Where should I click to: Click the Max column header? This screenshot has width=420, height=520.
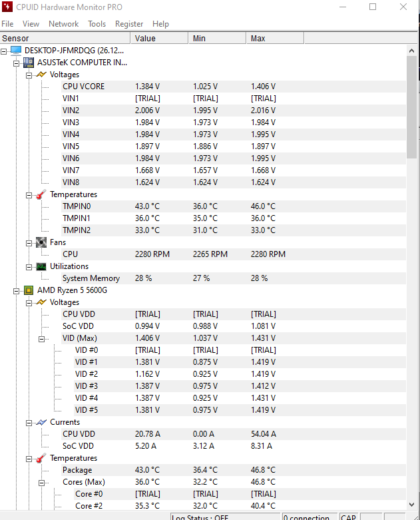coord(275,38)
